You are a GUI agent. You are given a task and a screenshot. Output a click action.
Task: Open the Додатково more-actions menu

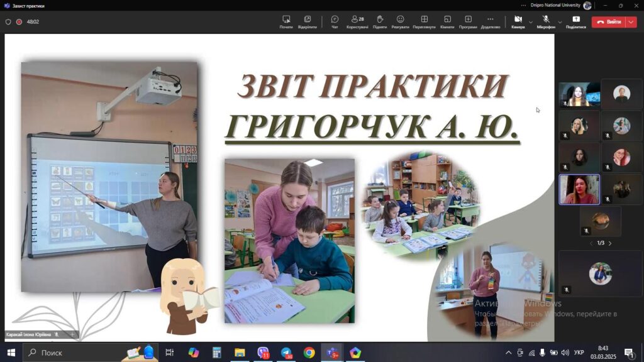click(491, 22)
